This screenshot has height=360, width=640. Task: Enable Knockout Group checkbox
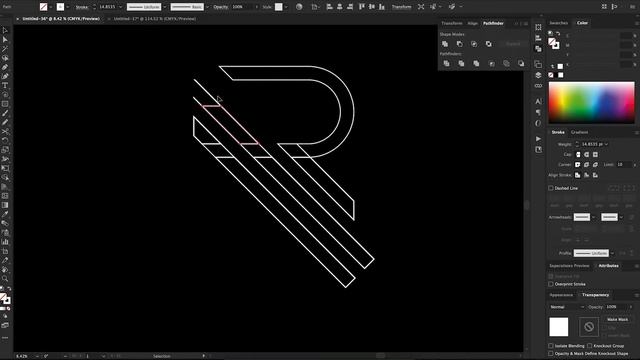[589, 346]
